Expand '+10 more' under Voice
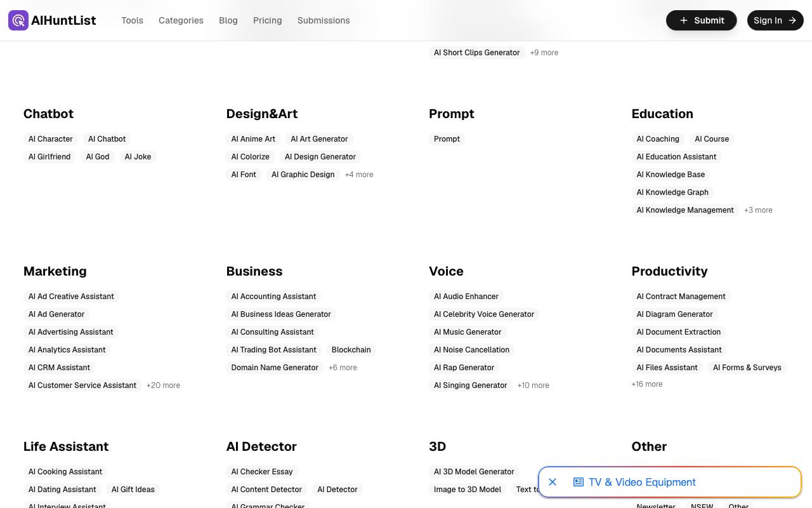 (x=533, y=385)
